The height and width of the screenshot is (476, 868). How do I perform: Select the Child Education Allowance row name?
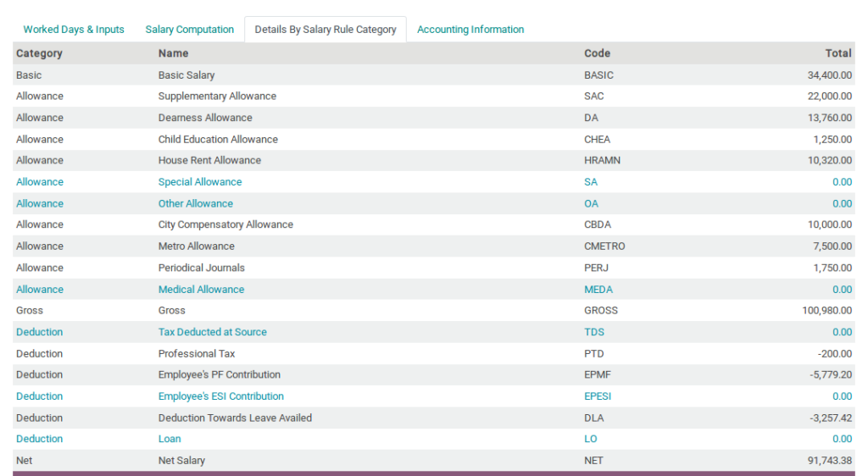click(218, 139)
